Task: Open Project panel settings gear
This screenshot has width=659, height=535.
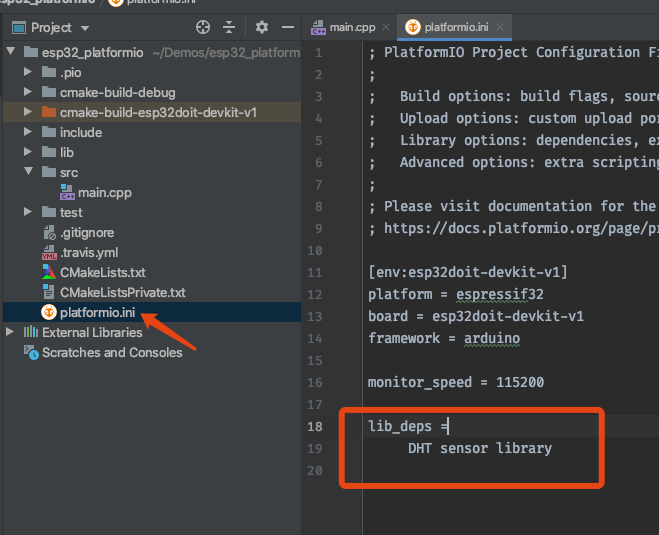Action: tap(262, 27)
